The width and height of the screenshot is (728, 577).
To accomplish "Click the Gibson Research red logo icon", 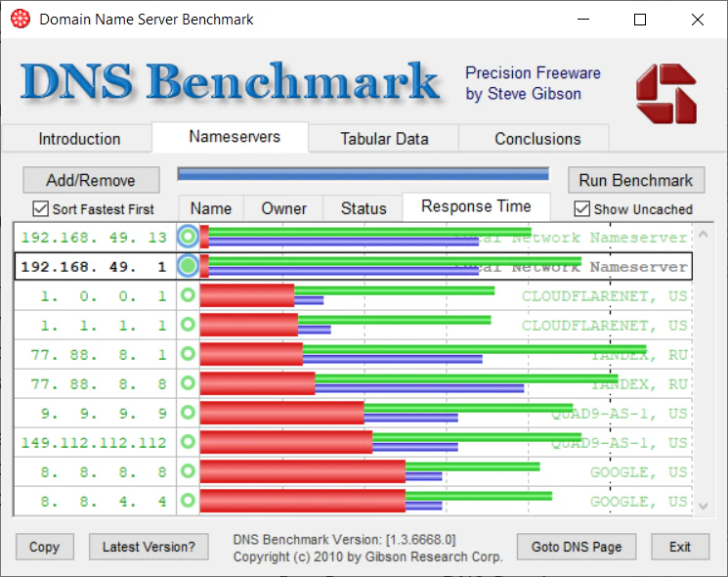I will click(666, 94).
